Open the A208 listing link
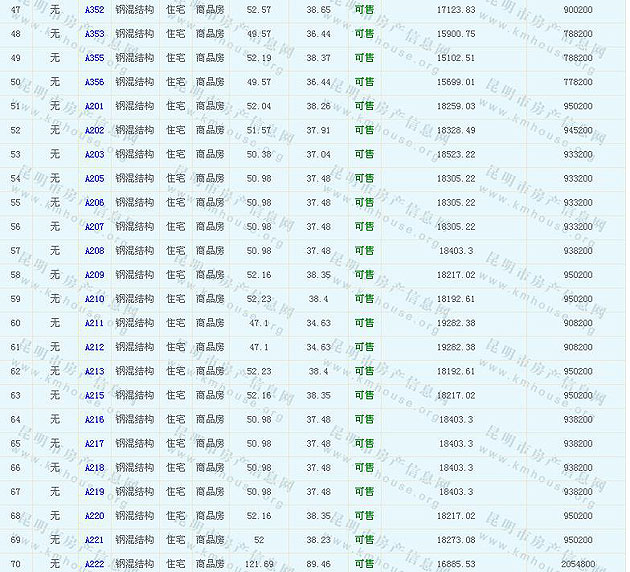The width and height of the screenshot is (630, 572). pos(94,251)
